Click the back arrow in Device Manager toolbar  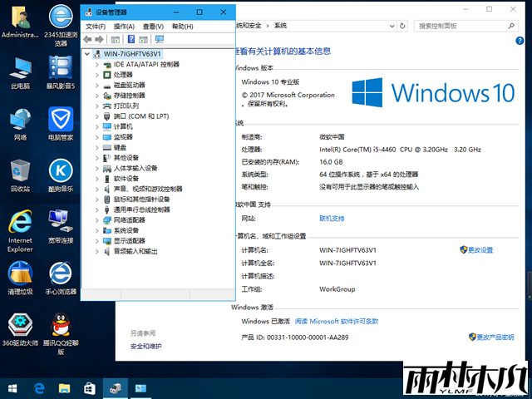[88, 39]
